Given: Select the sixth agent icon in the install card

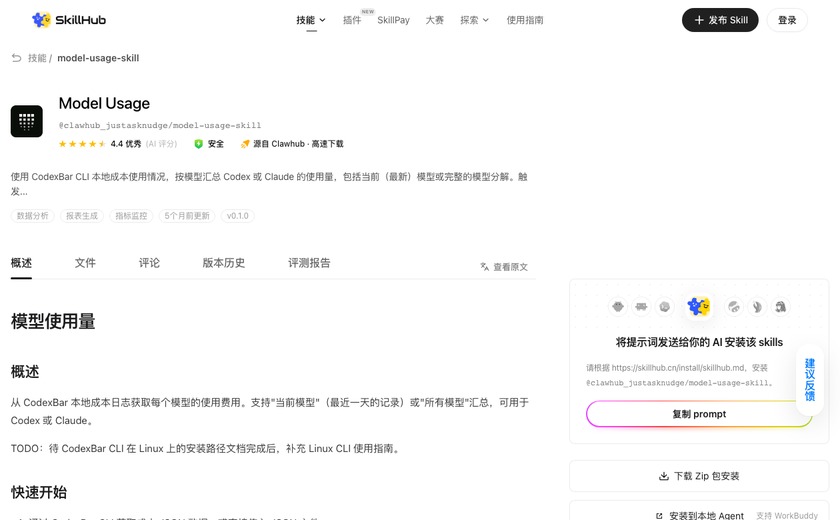Looking at the screenshot, I should [x=757, y=307].
